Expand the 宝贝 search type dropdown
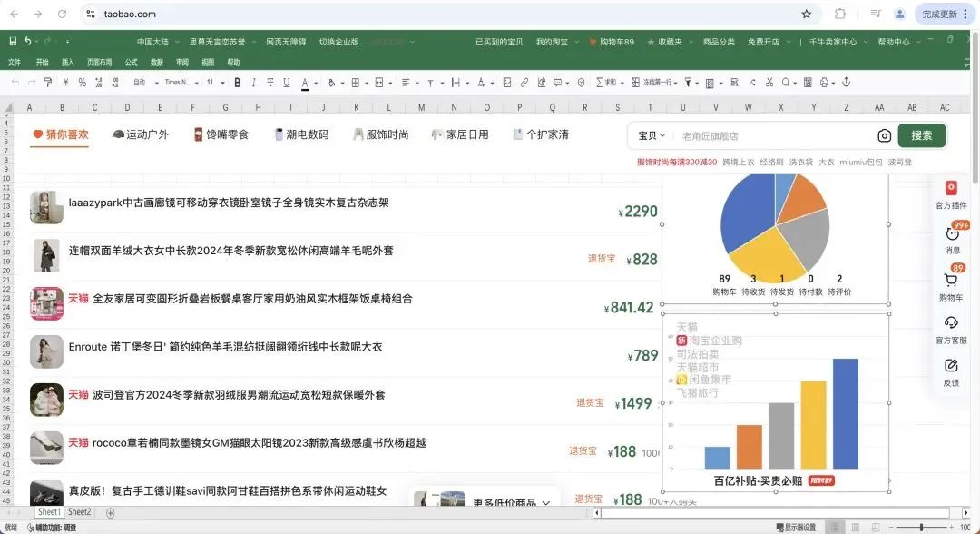The image size is (980, 534). click(x=652, y=135)
